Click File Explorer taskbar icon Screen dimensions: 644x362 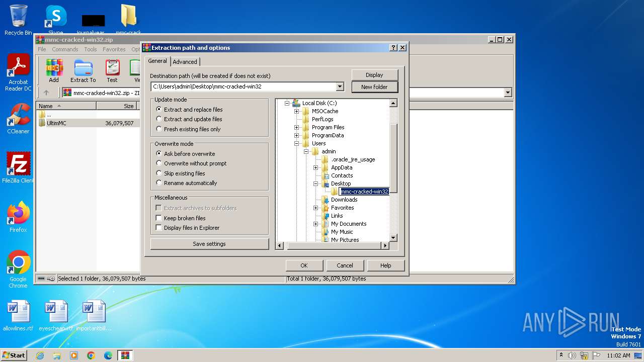tap(57, 355)
